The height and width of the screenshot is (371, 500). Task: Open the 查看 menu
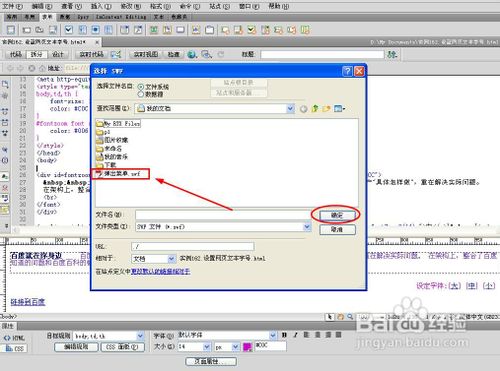[x=71, y=6]
